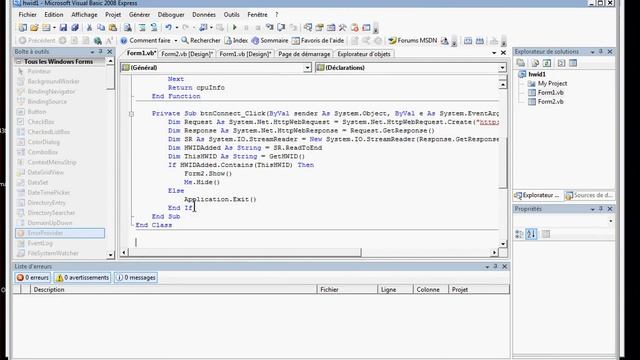Open the help Index button

[x=236, y=40]
